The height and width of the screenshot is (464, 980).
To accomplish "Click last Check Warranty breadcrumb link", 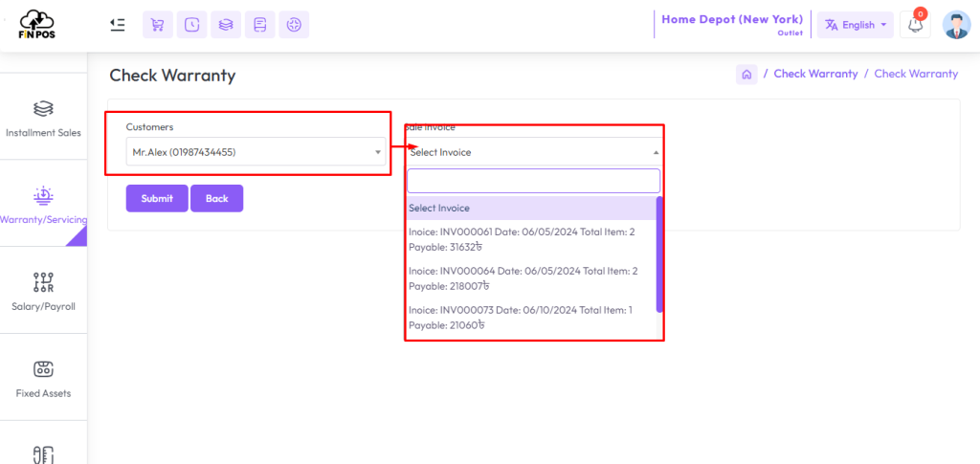I will coord(916,74).
